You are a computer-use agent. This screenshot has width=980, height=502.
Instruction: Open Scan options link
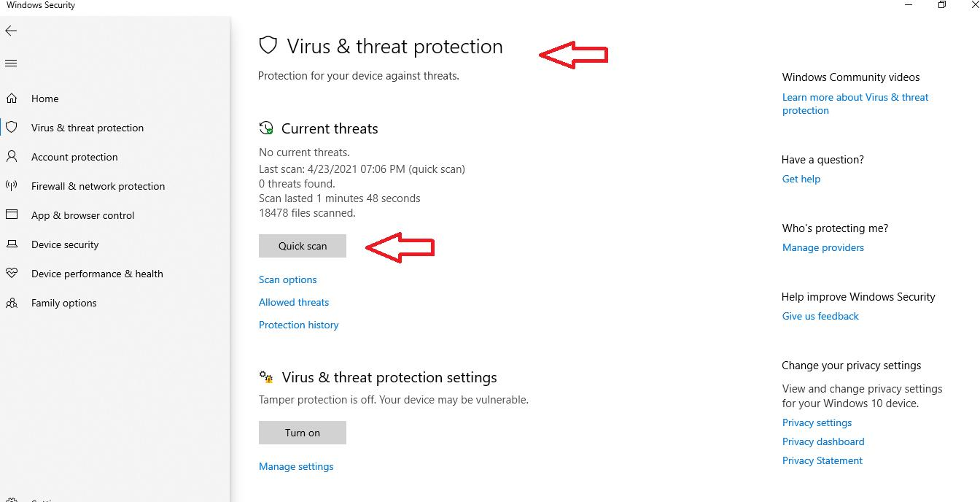click(288, 279)
